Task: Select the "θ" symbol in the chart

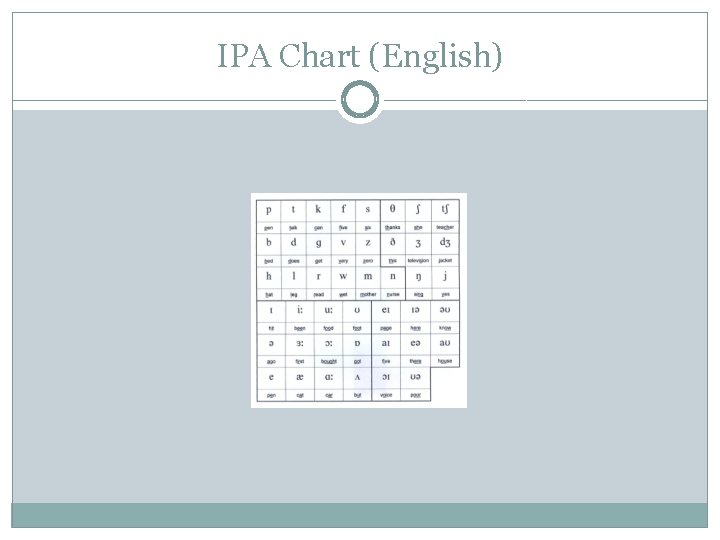Action: (x=391, y=210)
